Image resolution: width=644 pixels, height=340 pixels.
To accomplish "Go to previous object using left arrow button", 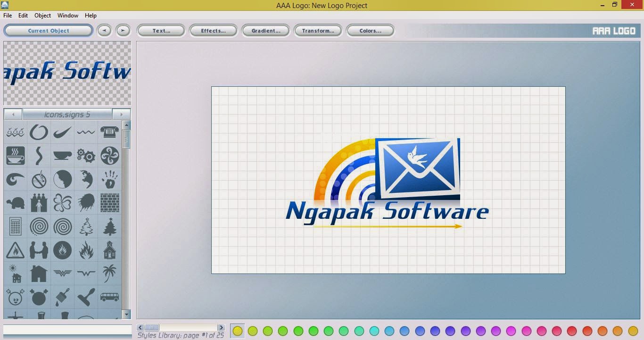I will tap(104, 31).
